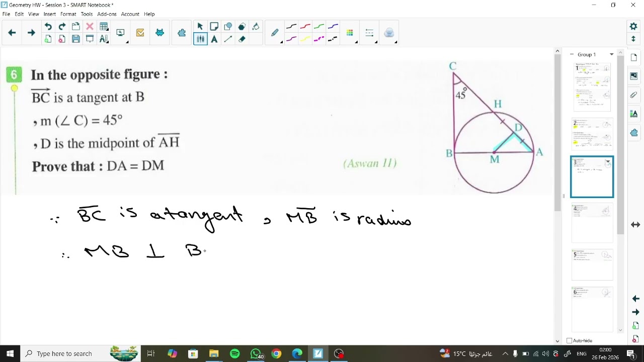This screenshot has width=644, height=362.
Task: Open the View menu
Action: coord(34,14)
